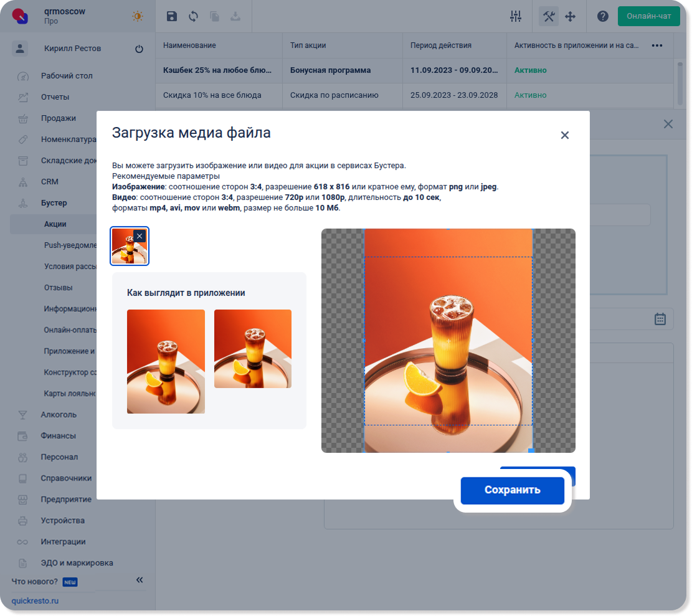Open the help question mark icon
Viewport: 692px width, 616px height.
(602, 17)
